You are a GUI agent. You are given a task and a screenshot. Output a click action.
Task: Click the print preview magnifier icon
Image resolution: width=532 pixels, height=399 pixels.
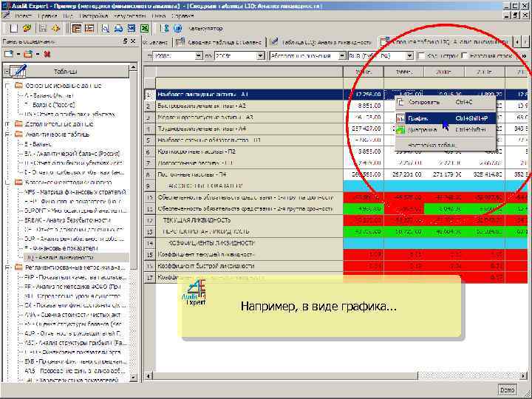click(x=106, y=29)
